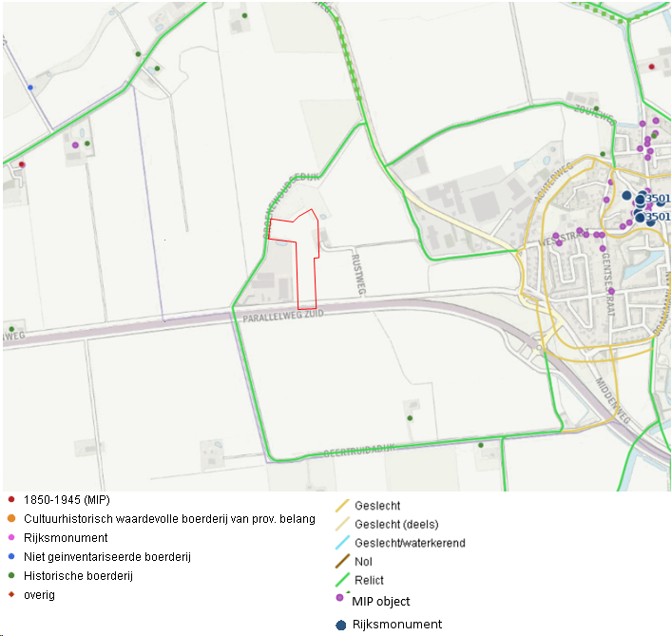
Task: Click the GENTSESTRAAT street label
Action: point(608,284)
